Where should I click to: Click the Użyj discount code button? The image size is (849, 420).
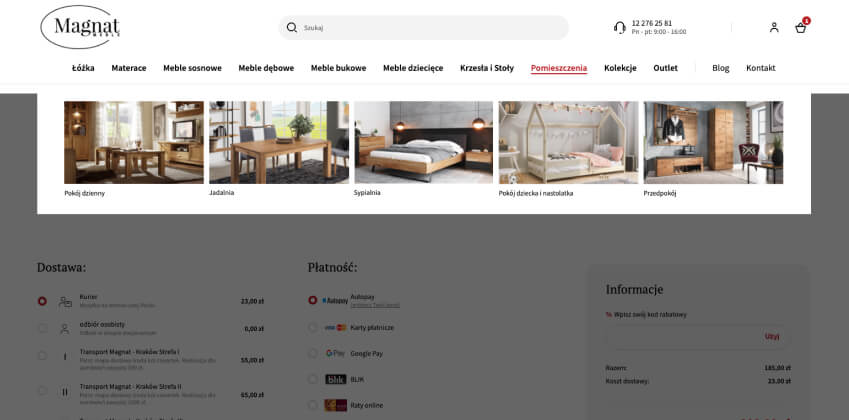click(x=772, y=337)
